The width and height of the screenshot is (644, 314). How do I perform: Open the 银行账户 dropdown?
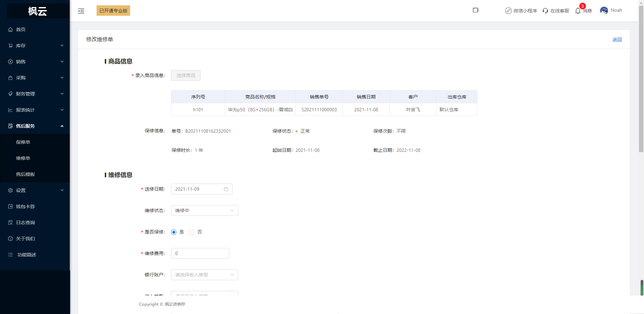click(x=205, y=275)
